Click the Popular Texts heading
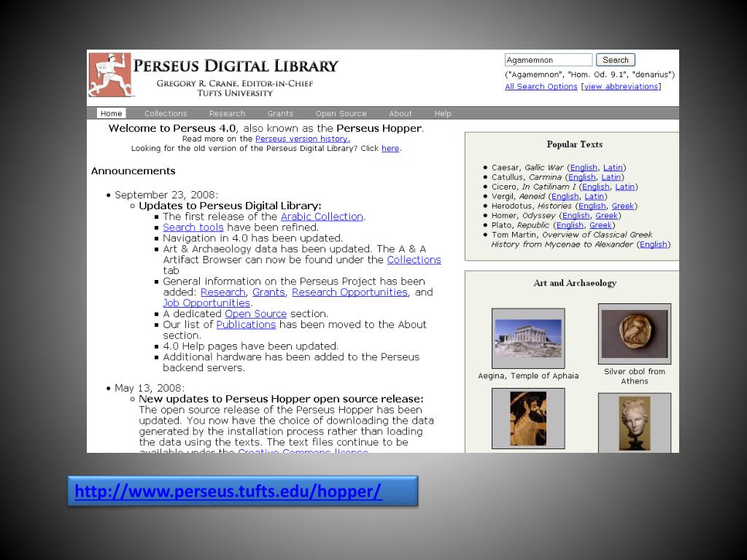Screen dimensions: 747x560 coord(575,144)
